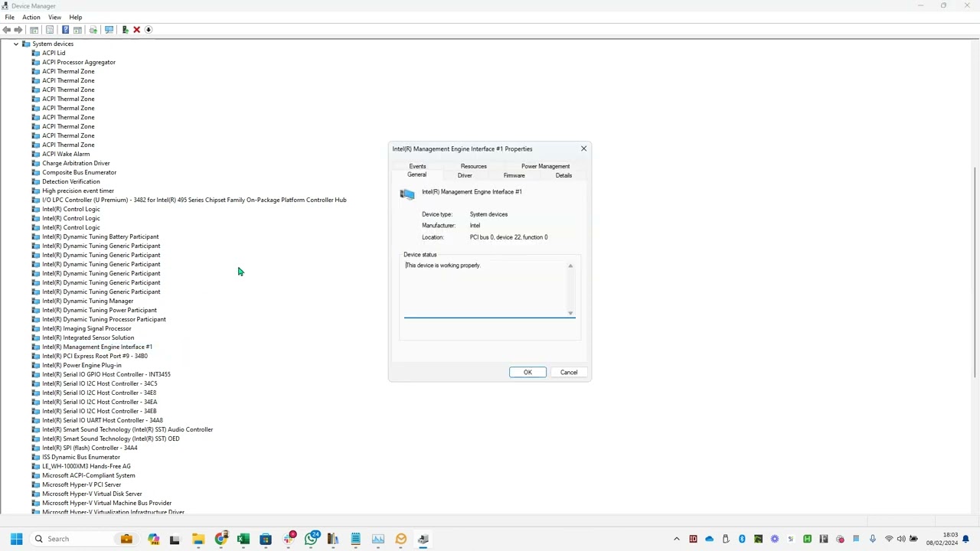
Task: Click the printer icon in the toolbar
Action: [x=93, y=30]
